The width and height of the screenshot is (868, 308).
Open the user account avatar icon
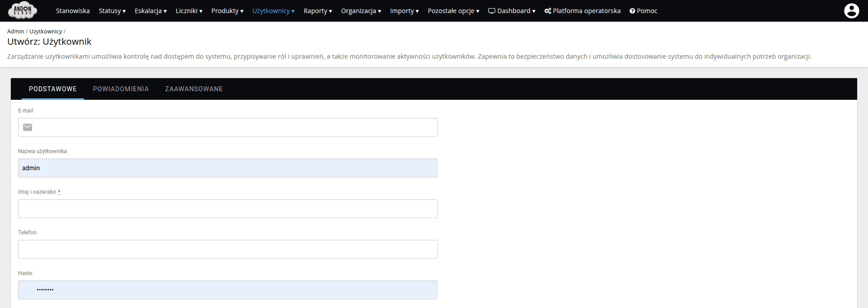click(851, 11)
